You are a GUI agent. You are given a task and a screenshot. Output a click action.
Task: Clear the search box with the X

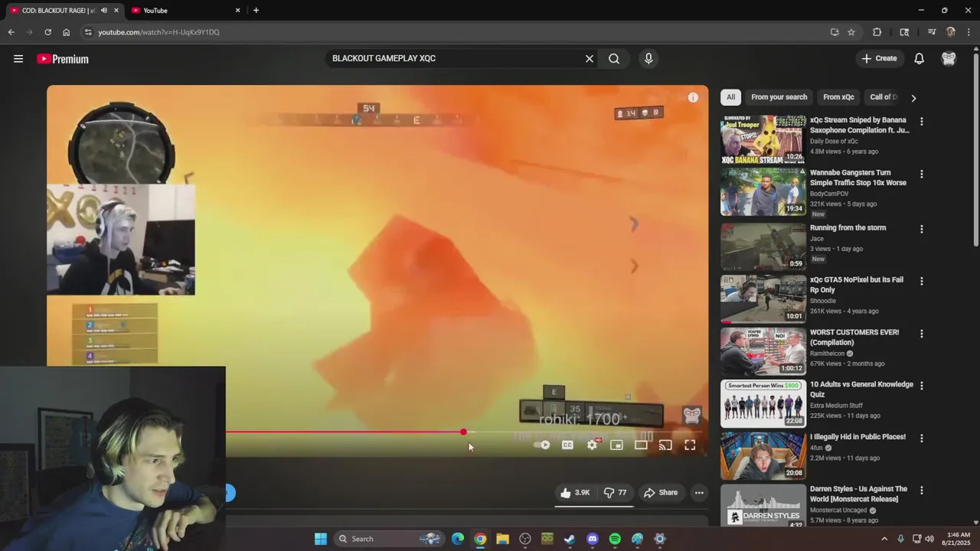click(x=590, y=58)
